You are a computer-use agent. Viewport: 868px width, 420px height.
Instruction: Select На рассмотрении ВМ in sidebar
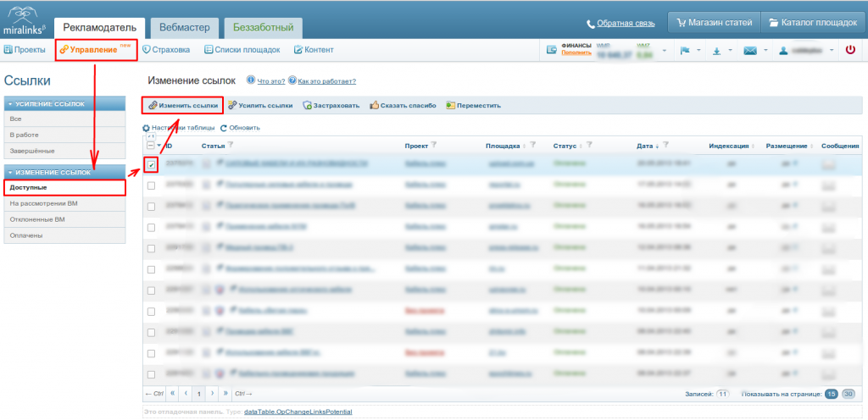[64, 204]
